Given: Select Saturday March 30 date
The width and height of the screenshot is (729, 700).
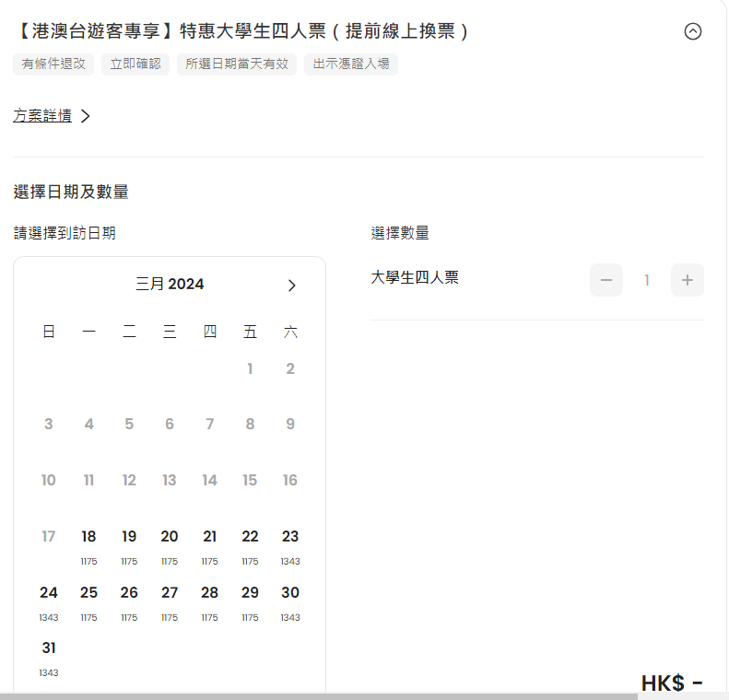Looking at the screenshot, I should pyautogui.click(x=290, y=602).
